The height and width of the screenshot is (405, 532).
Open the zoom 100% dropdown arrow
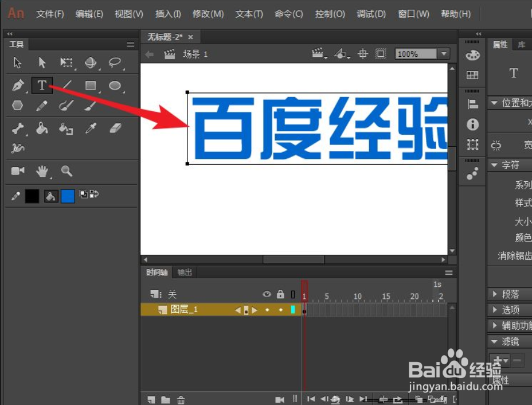(444, 54)
